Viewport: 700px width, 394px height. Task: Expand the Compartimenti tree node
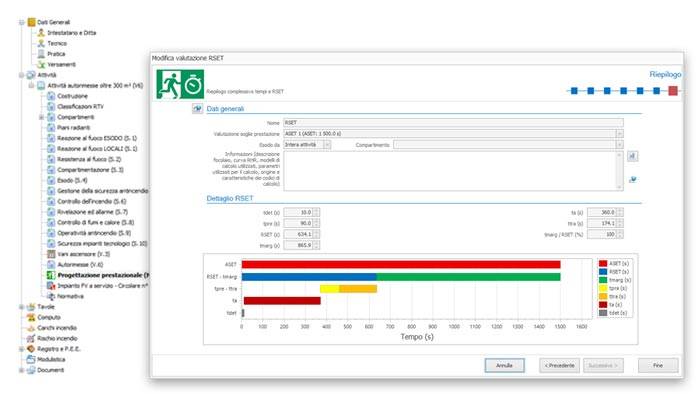pos(41,117)
